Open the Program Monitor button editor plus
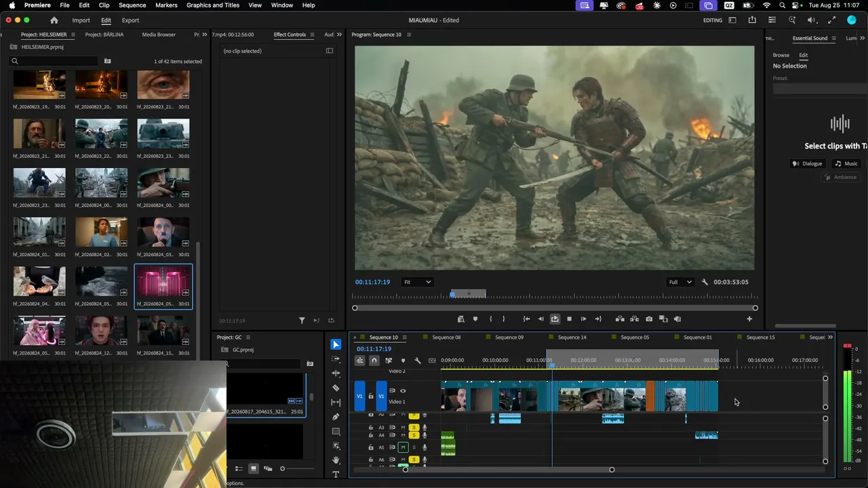The width and height of the screenshot is (868, 488). (749, 319)
